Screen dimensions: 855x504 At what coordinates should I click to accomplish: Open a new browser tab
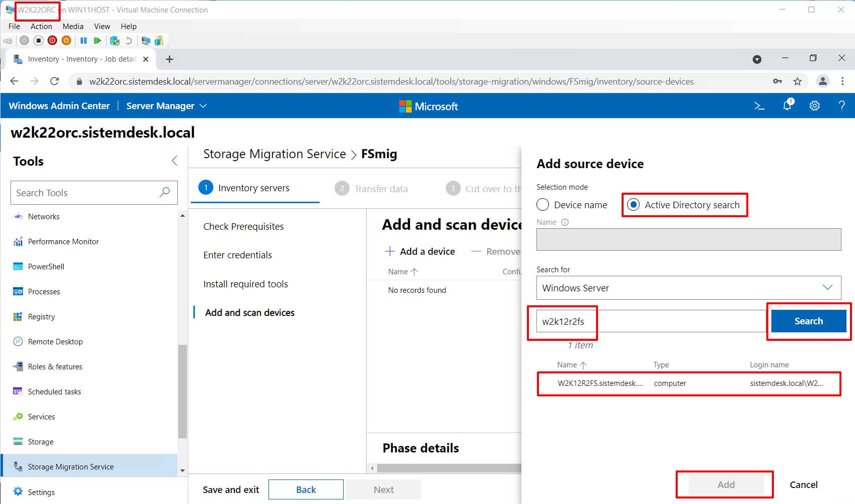coord(170,59)
